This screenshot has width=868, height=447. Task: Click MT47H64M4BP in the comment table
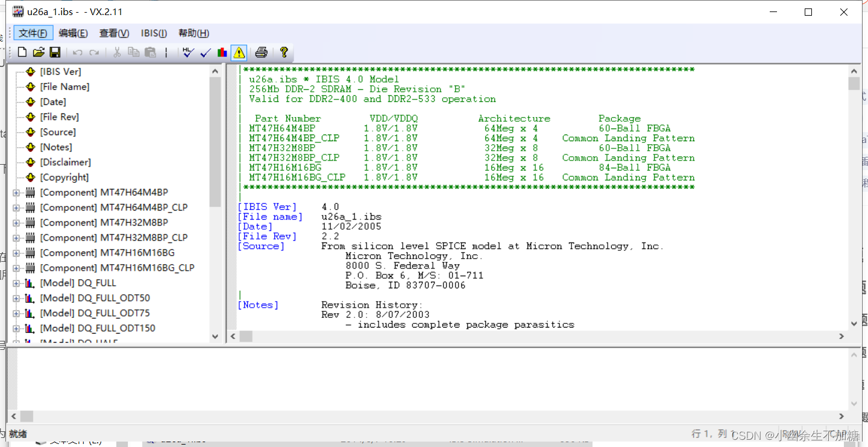coord(282,128)
